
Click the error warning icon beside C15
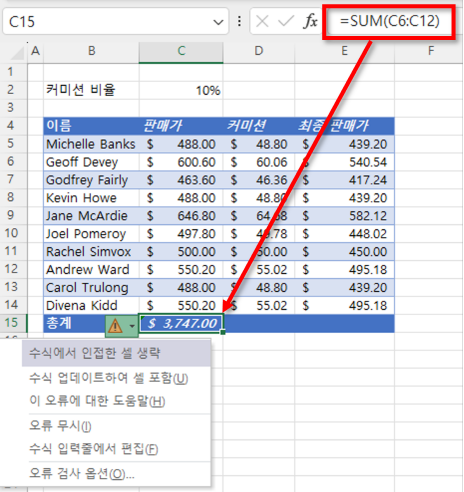coord(115,325)
